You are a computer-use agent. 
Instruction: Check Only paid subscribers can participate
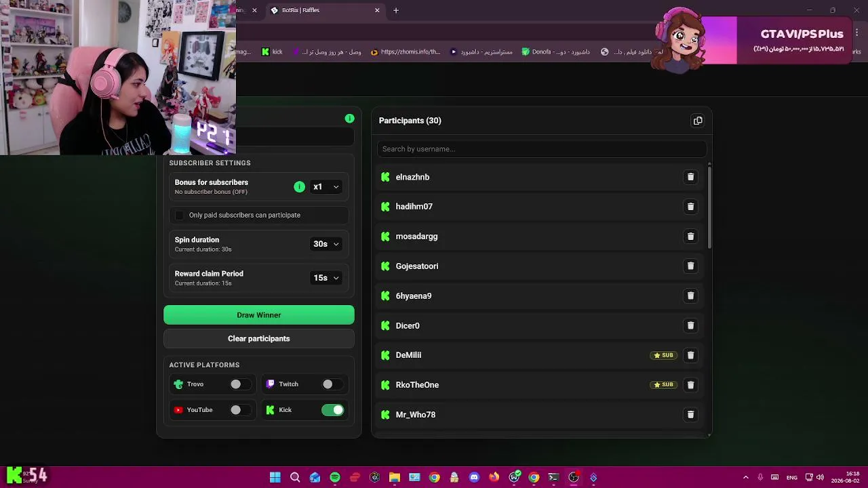point(179,216)
